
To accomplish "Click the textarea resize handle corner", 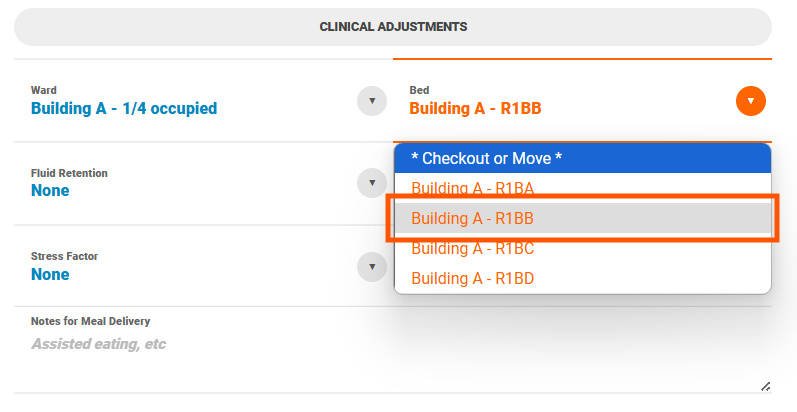I will [x=765, y=387].
